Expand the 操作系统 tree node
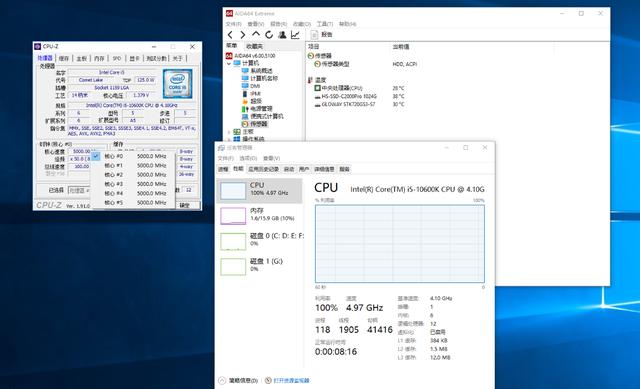The width and height of the screenshot is (640, 389). (229, 139)
